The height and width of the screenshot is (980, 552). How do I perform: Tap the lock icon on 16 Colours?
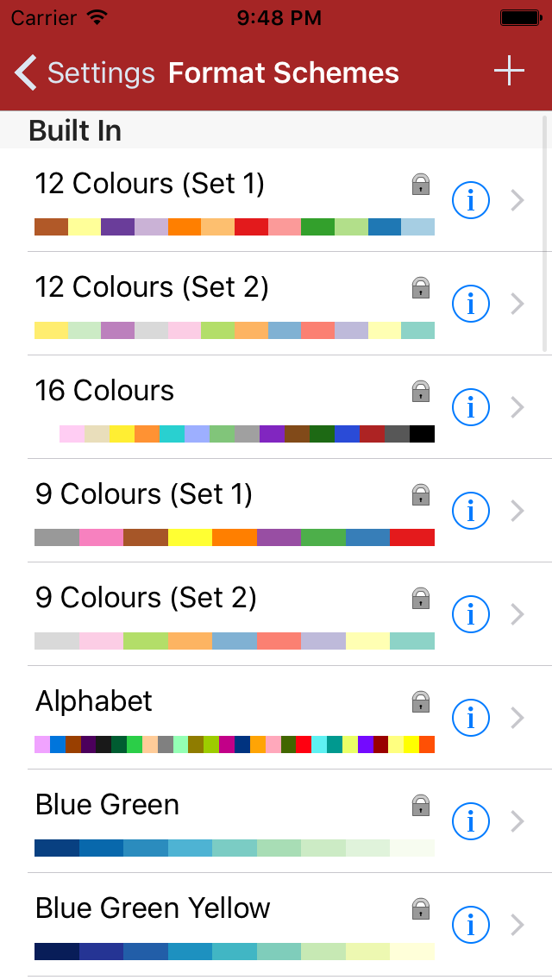pyautogui.click(x=420, y=391)
